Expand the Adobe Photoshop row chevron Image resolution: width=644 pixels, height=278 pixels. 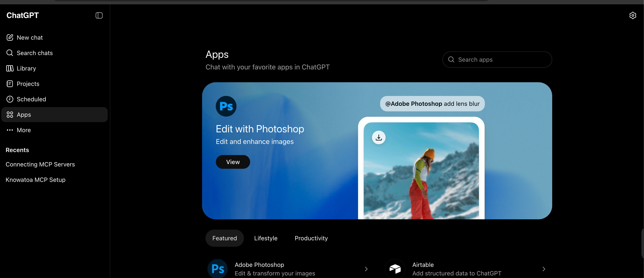[x=366, y=269]
